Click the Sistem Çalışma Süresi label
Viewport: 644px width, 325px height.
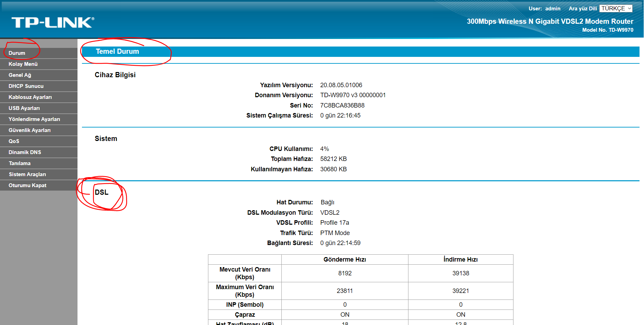280,115
